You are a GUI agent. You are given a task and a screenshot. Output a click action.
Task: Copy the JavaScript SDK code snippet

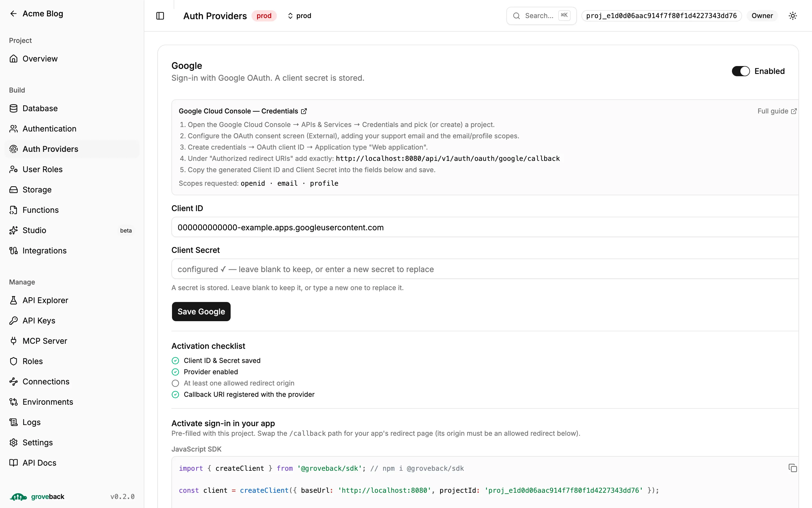(x=793, y=468)
